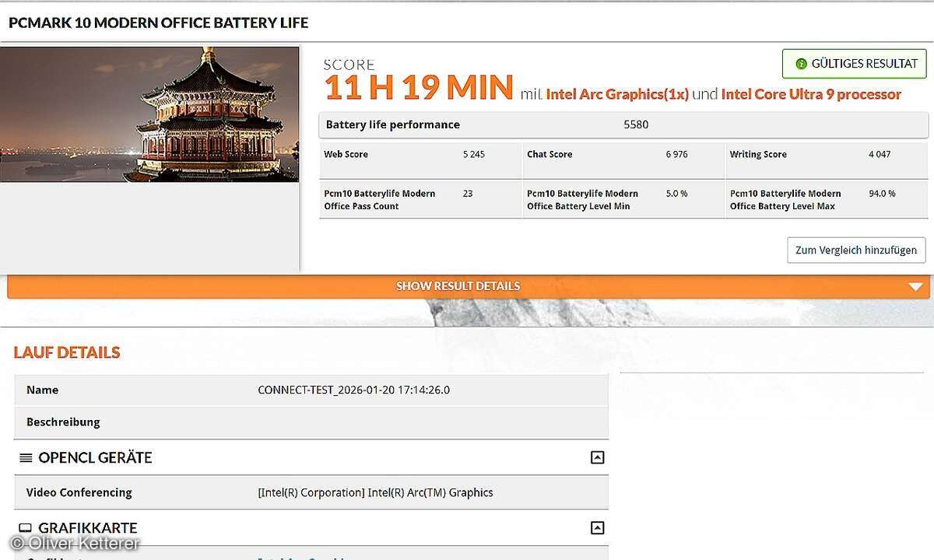The height and width of the screenshot is (560, 934).
Task: Click the Web Score value 5 245
Action: 473,155
